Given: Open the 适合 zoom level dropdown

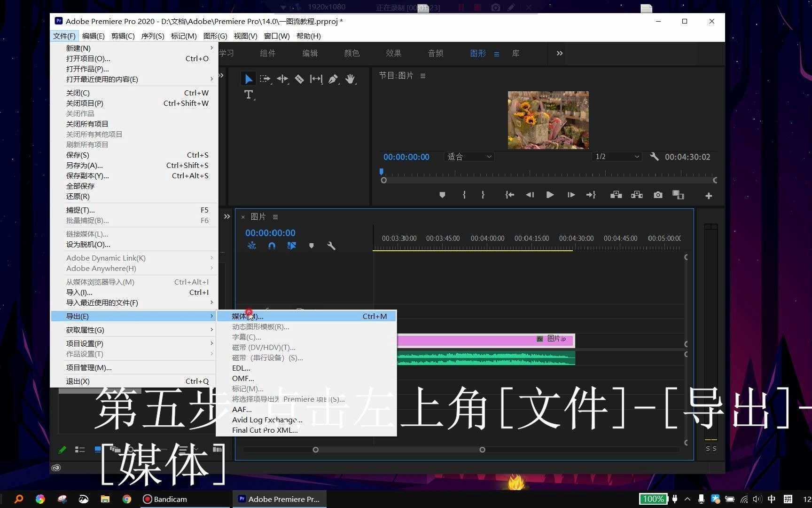Looking at the screenshot, I should 469,157.
